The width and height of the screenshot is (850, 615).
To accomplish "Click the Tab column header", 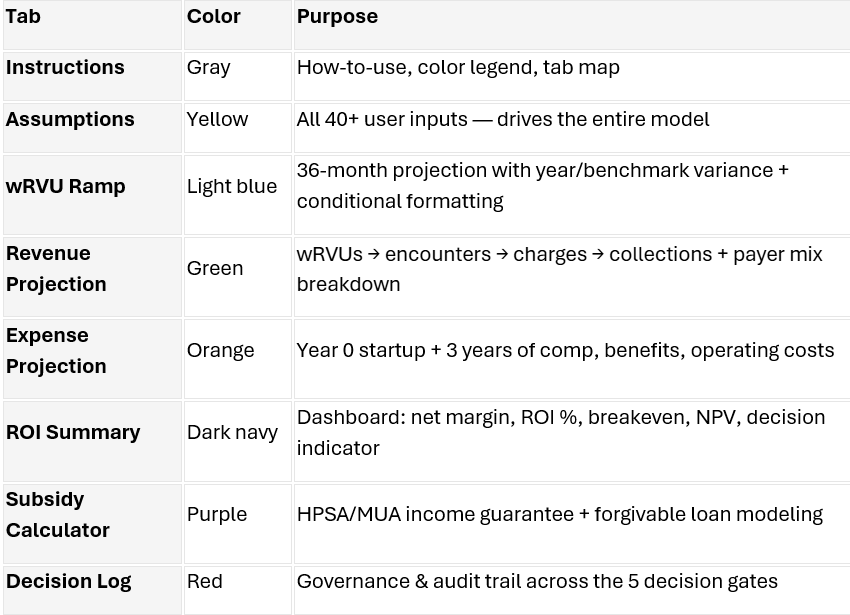I will tap(92, 25).
